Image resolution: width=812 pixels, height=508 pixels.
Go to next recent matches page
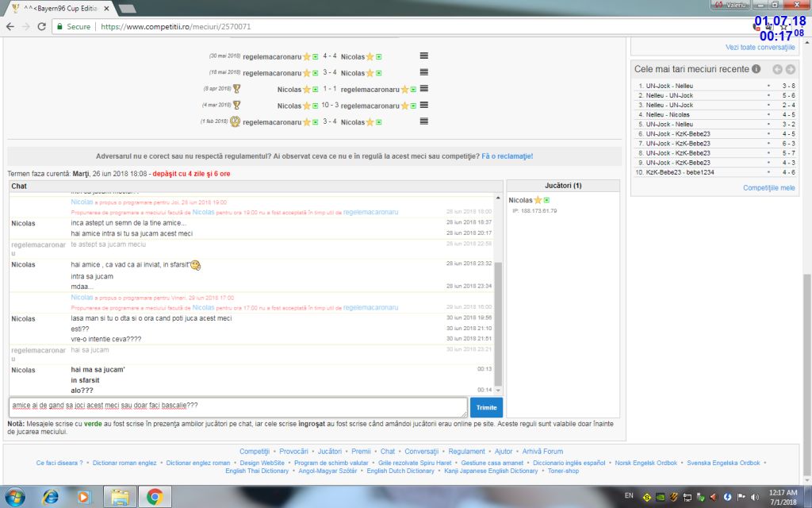tap(791, 69)
